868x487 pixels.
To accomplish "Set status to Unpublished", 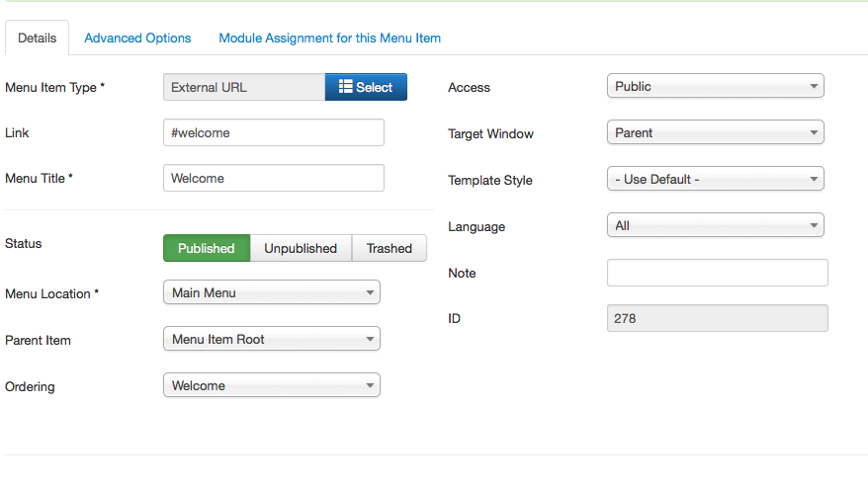I will click(x=301, y=248).
